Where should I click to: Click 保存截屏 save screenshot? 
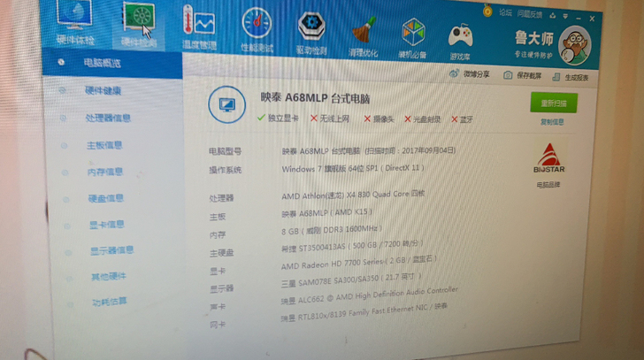523,75
